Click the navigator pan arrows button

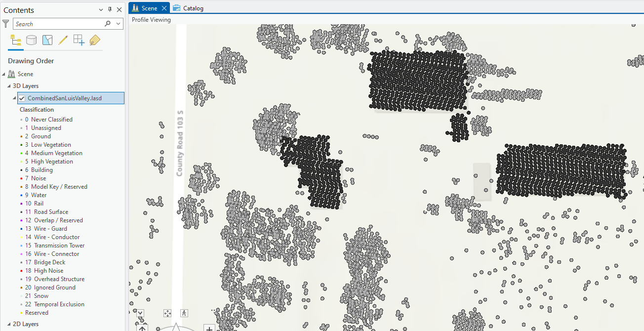167,313
